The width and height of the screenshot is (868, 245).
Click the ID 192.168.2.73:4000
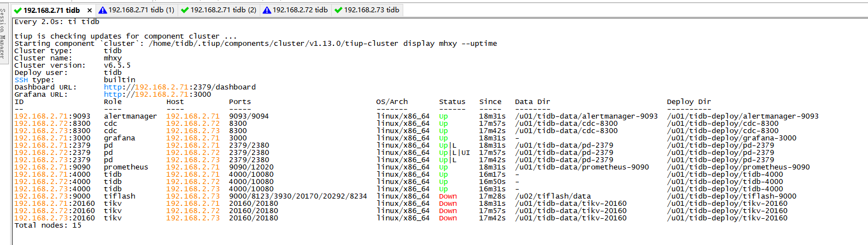tap(53, 189)
